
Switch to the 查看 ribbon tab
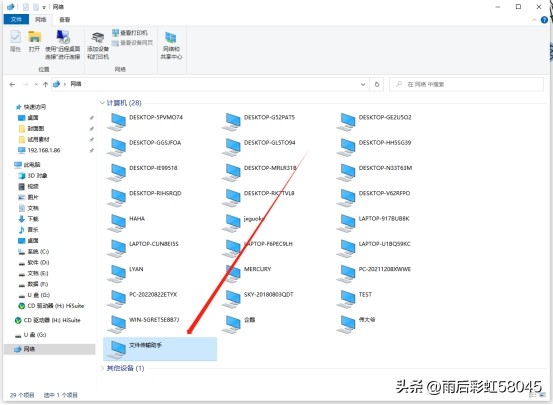coord(65,19)
